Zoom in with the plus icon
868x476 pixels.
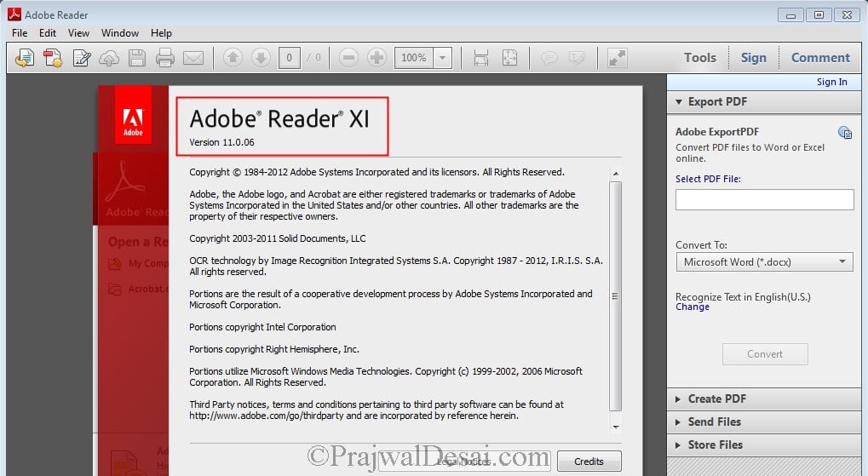377,58
